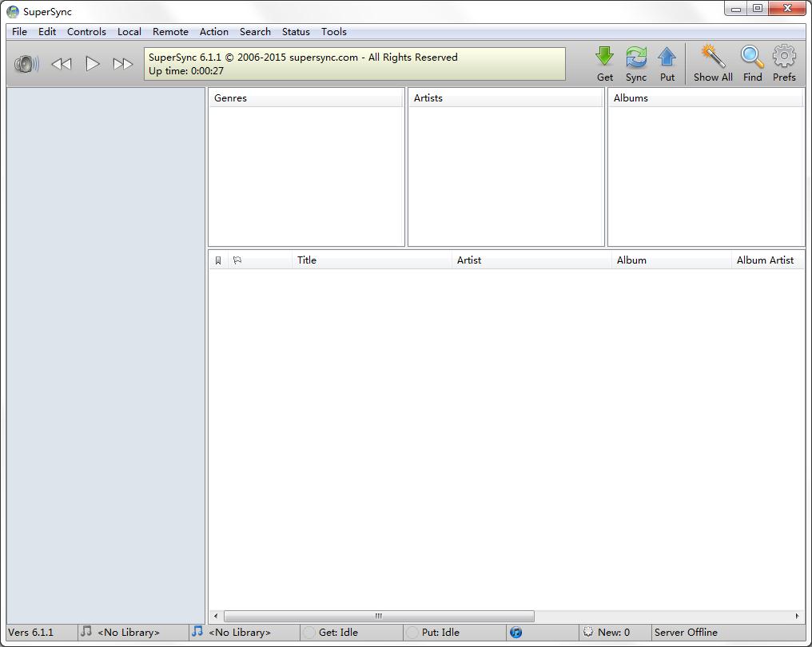Skip to the previous track
Screen dimensions: 812x647
tap(62, 64)
